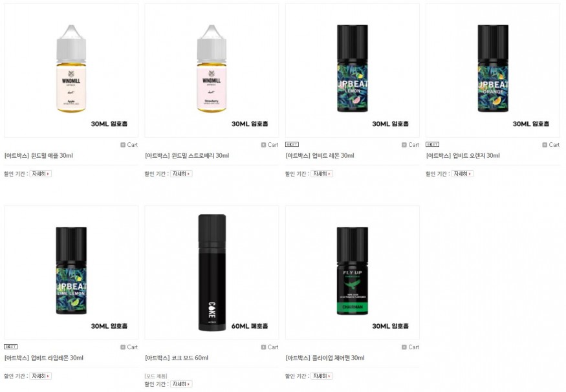Image resolution: width=566 pixels, height=392 pixels.
Task: Add Upbeat Lime Lemon 30ml to cart
Action: pyautogui.click(x=129, y=347)
